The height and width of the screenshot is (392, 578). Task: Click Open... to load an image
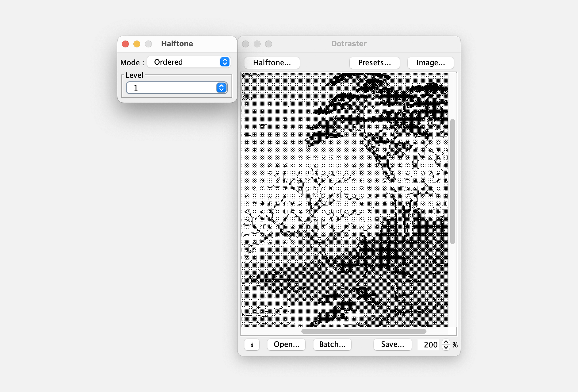pyautogui.click(x=286, y=344)
